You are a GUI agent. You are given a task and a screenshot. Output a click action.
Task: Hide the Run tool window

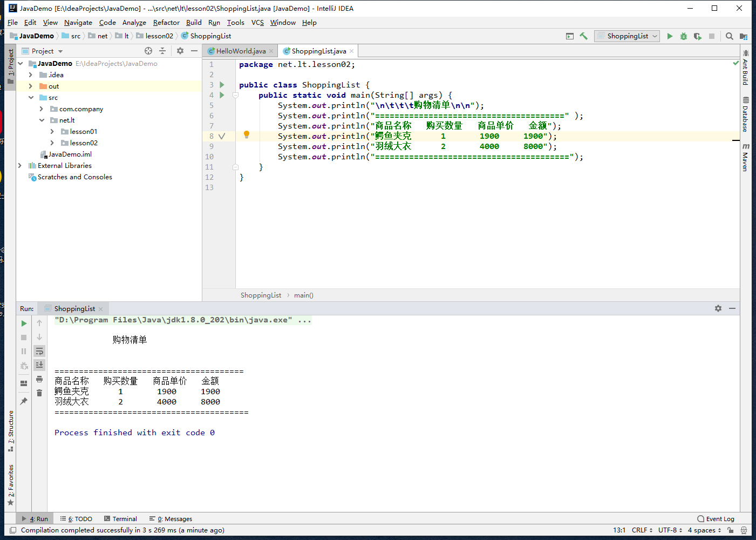(x=732, y=308)
